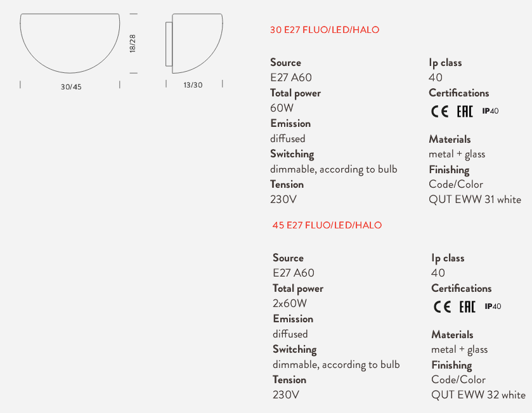Click the EAC mark in first certifications
The image size is (532, 413).
tap(465, 111)
